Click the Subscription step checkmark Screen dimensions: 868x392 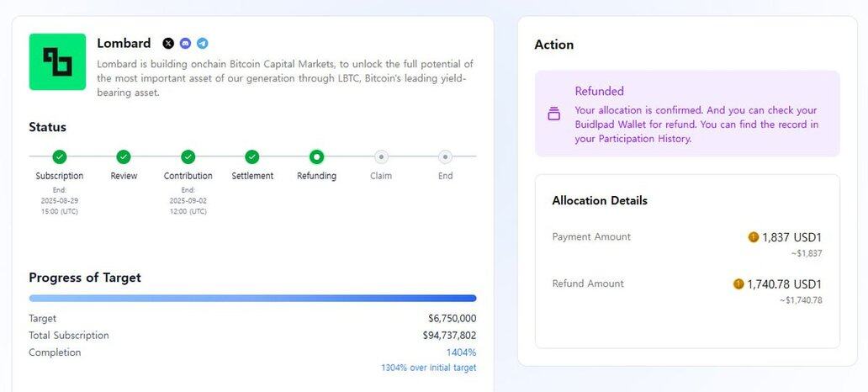[59, 156]
